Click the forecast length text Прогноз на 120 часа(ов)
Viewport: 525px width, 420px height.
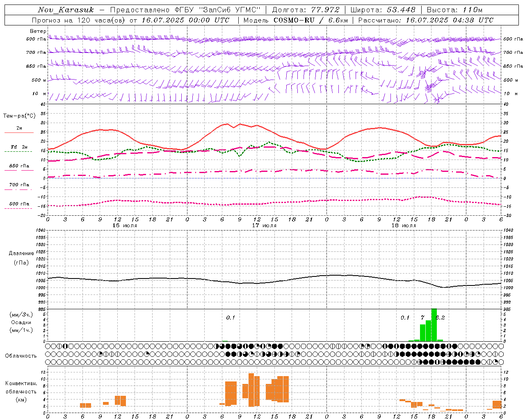click(79, 20)
